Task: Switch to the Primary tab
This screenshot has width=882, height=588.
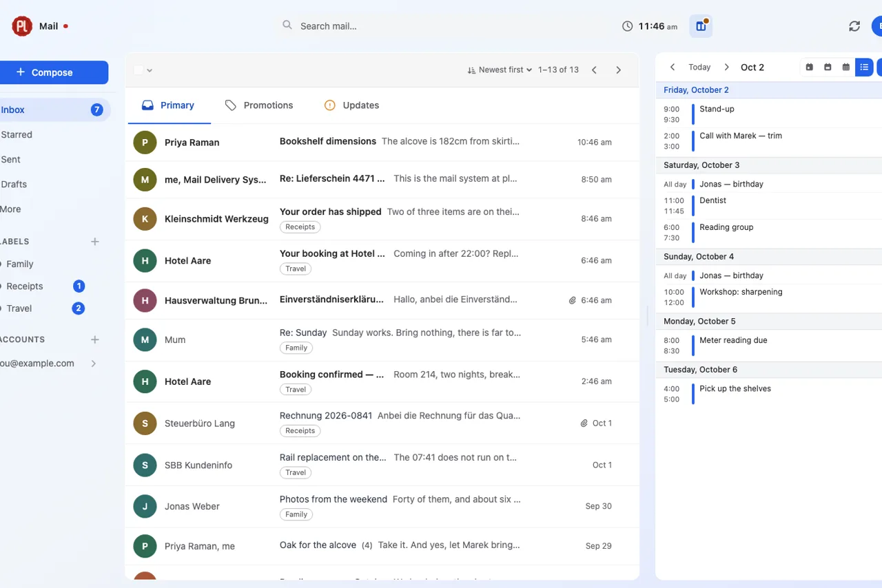Action: (x=168, y=105)
